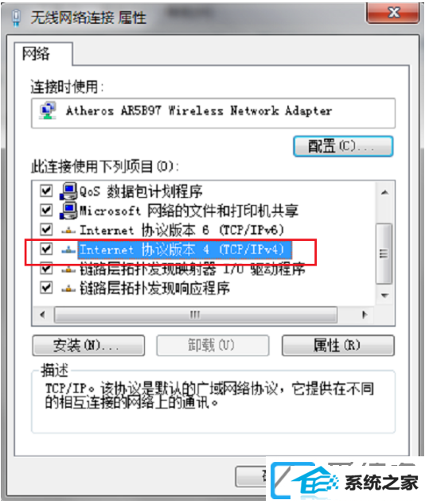The width and height of the screenshot is (425, 504).
Task: Switch to the 网络 tab
Action: coord(36,54)
